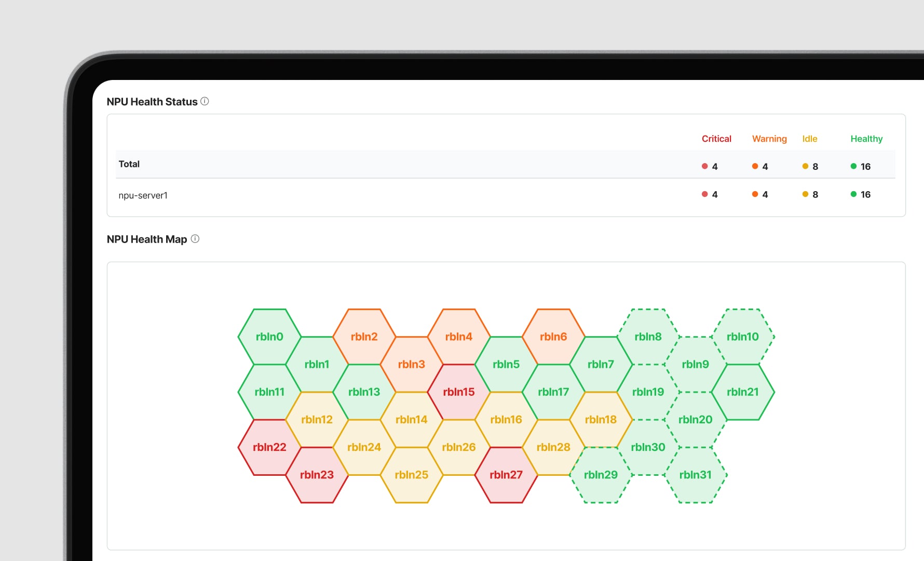Select the rbln1 hexagon

[317, 364]
